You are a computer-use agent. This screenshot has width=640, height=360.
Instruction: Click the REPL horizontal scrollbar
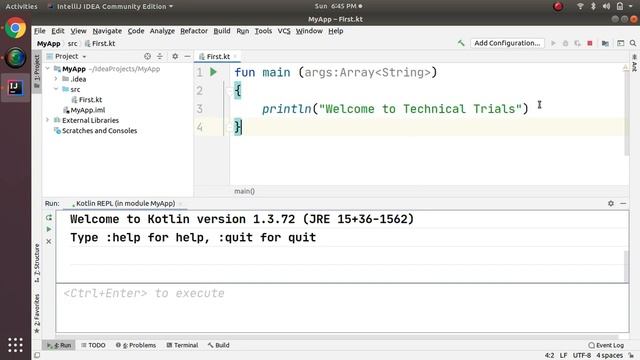click(337, 337)
